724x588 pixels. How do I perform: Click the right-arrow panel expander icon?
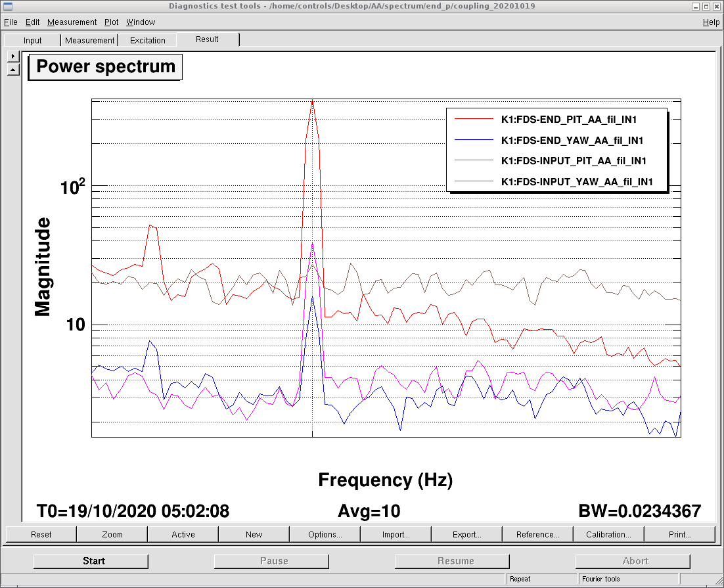point(13,56)
